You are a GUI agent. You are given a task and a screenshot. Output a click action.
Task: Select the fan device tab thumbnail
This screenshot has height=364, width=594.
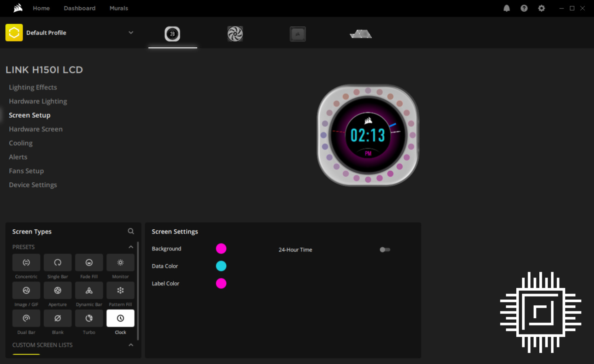coord(235,34)
